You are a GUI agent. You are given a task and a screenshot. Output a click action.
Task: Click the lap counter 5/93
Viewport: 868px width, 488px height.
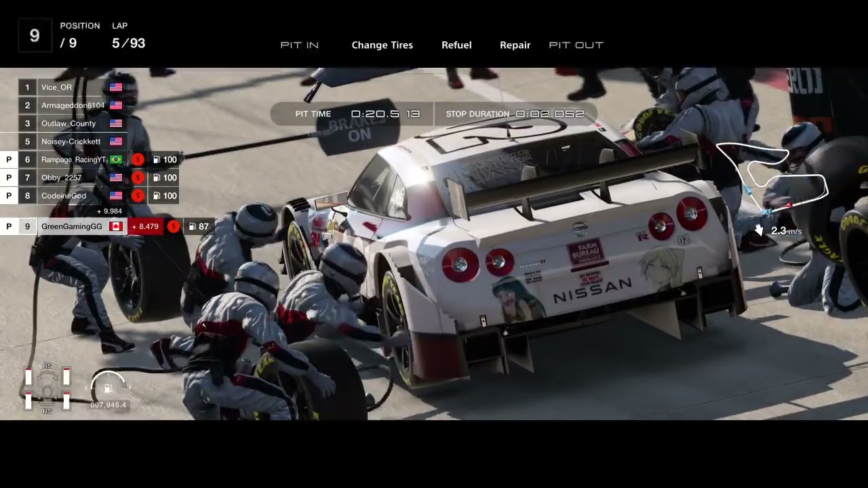(128, 43)
